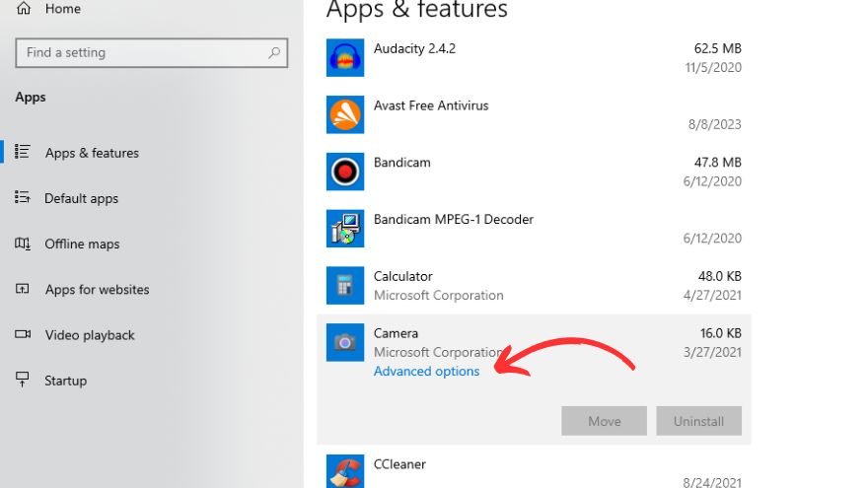Viewport: 868px width, 488px height.
Task: Open Advanced options for Camera
Action: [426, 372]
